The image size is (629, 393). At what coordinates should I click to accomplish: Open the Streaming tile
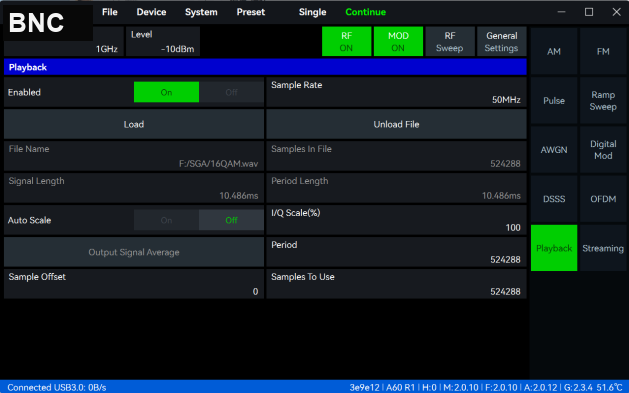pos(603,248)
